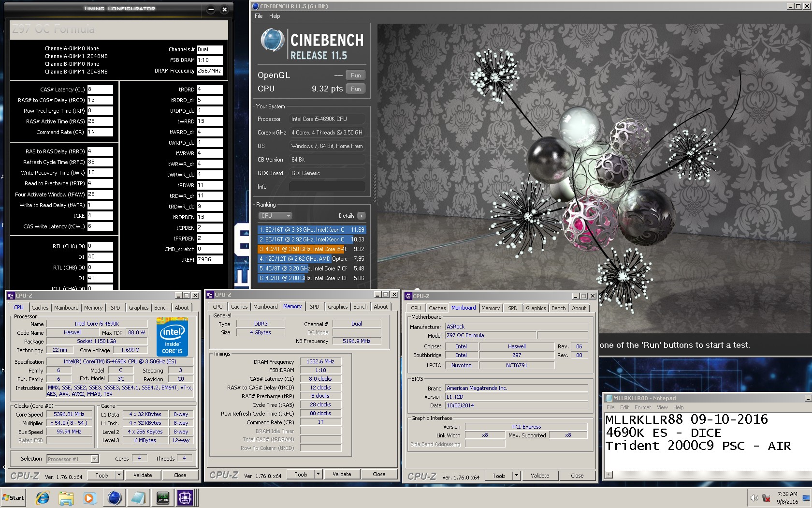
Task: Run the CPU benchmark in Cinebench
Action: pyautogui.click(x=356, y=89)
